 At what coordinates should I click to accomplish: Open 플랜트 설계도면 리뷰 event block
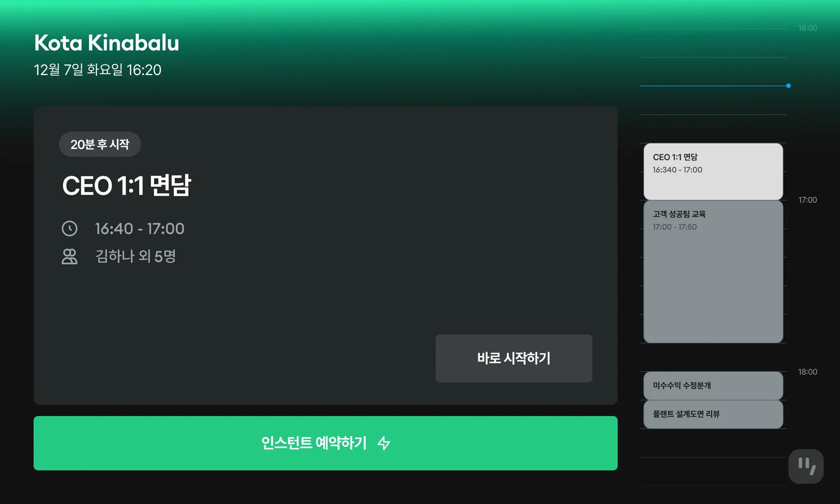[x=713, y=414]
